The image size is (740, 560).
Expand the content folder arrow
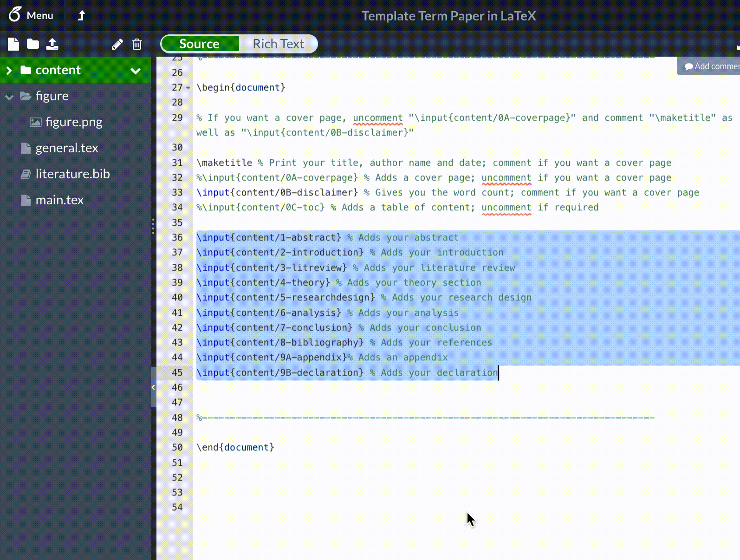pyautogui.click(x=9, y=70)
